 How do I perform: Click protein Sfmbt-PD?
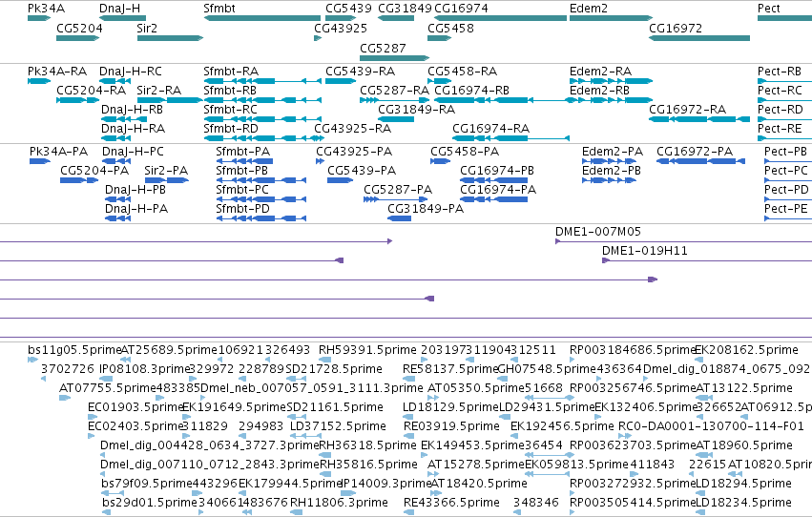(x=261, y=218)
